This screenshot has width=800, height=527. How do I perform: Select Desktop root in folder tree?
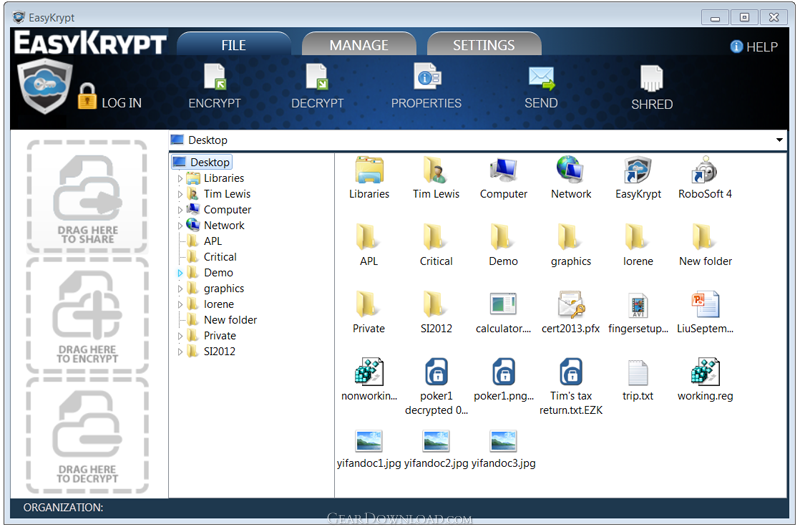pos(202,162)
